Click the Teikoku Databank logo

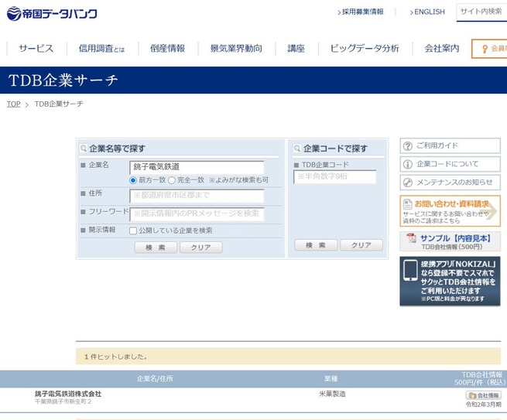(x=52, y=14)
